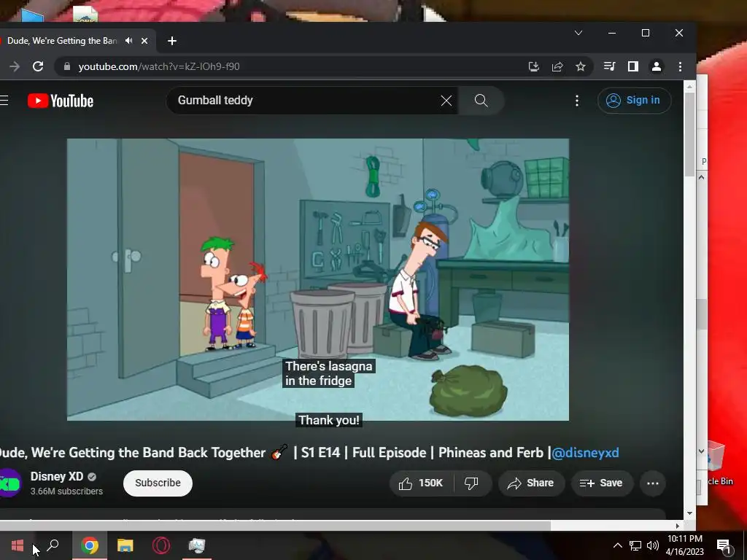Open Windows taskbar search
The image size is (747, 560).
(x=53, y=545)
